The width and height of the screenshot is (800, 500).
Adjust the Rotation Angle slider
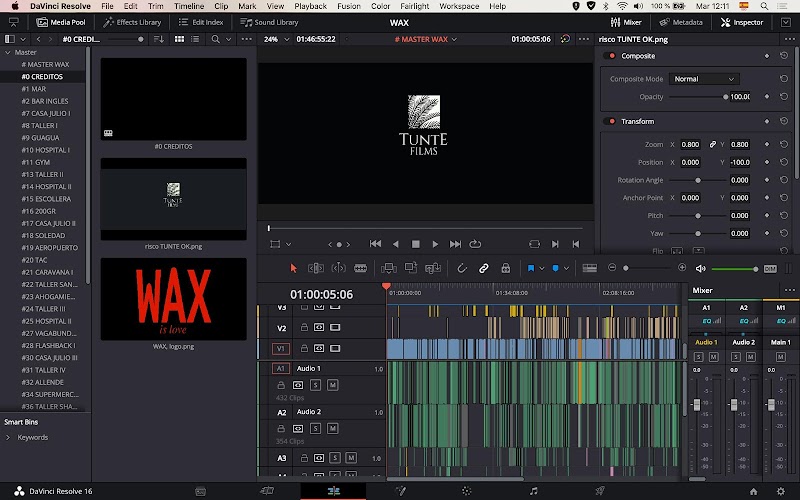696,180
